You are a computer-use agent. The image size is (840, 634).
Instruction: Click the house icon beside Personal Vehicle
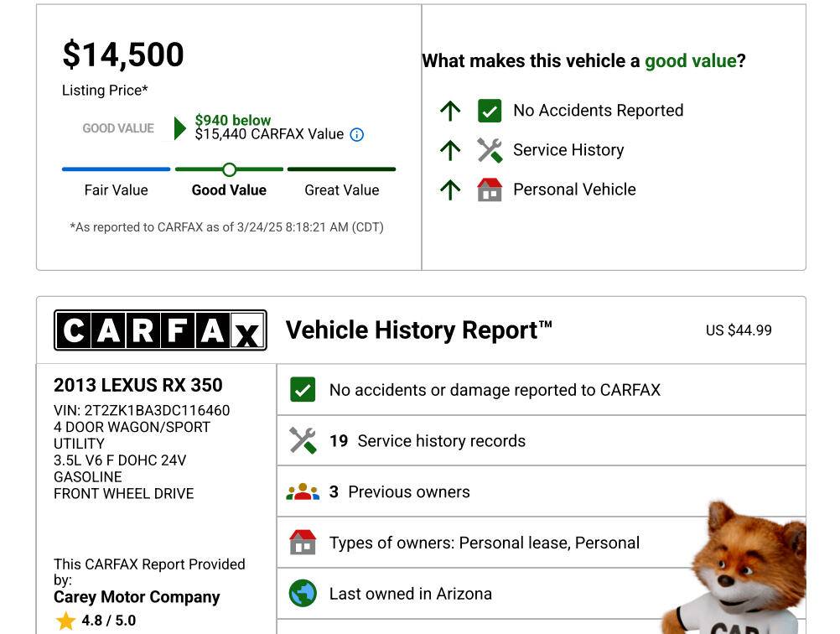point(490,190)
